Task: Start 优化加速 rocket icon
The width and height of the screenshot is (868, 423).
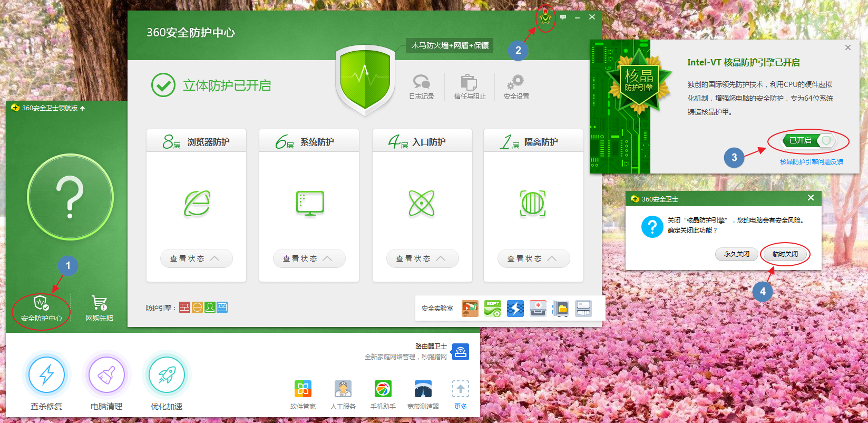Action: pyautogui.click(x=167, y=375)
